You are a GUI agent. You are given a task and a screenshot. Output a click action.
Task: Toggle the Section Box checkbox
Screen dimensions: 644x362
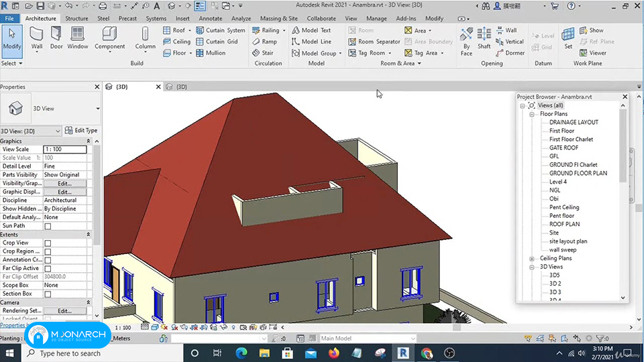pyautogui.click(x=48, y=294)
